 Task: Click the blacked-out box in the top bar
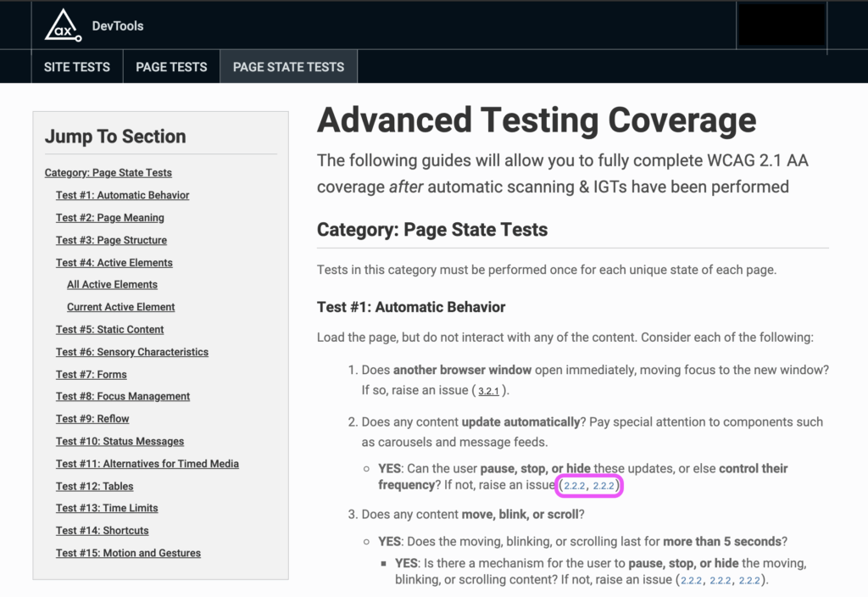pos(781,25)
